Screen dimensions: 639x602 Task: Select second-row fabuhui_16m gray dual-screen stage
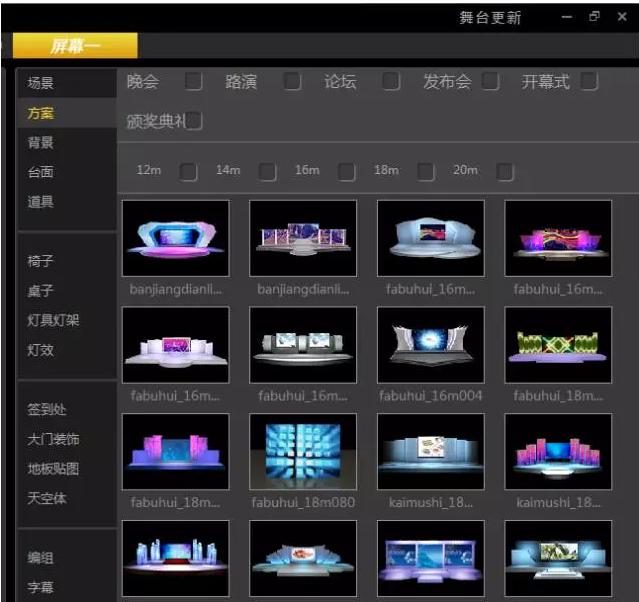303,345
